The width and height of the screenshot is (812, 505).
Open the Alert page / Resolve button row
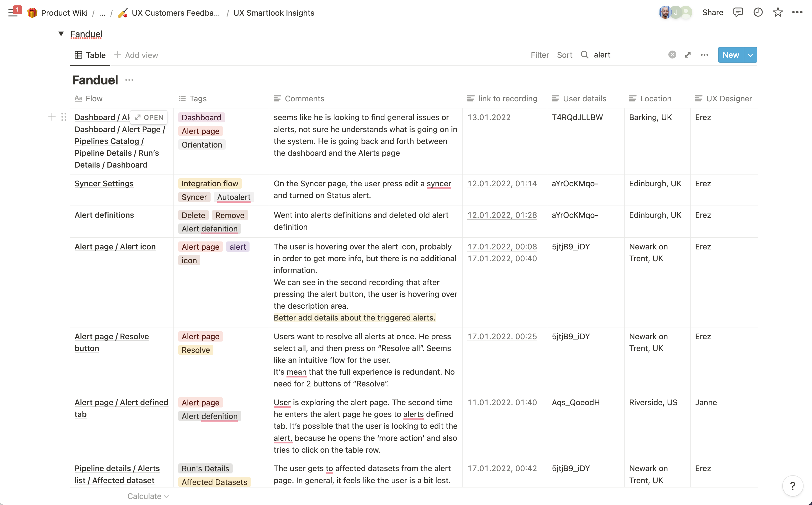(x=112, y=342)
